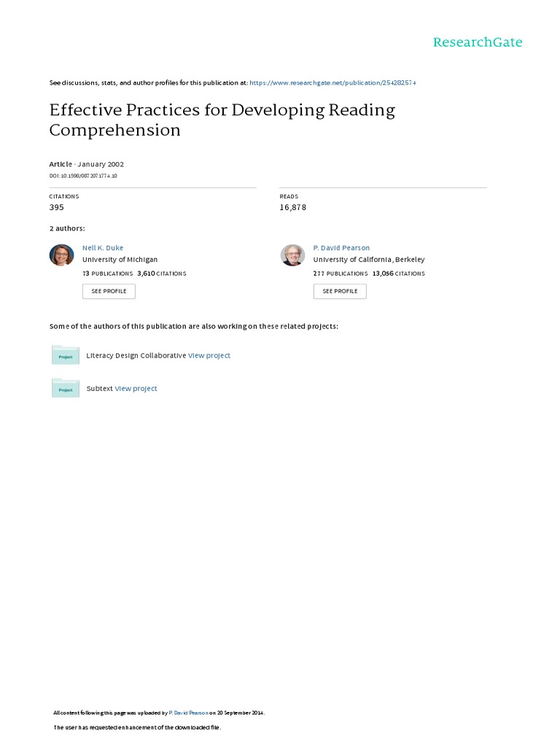The width and height of the screenshot is (560, 747).
Task: Open P. David Pearson's profile photo
Action: point(292,255)
